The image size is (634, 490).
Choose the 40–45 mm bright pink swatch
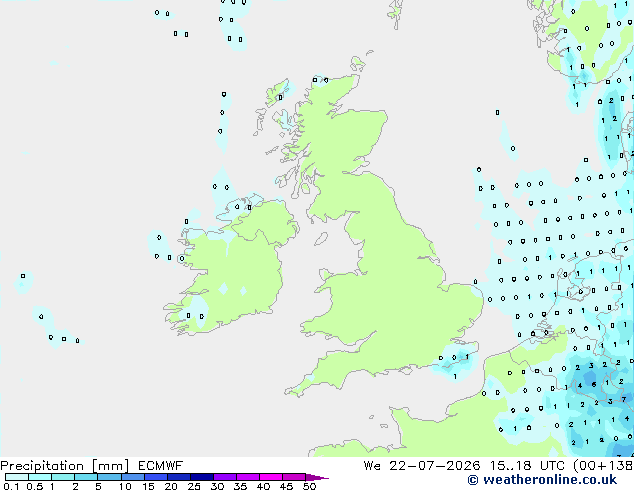click(271, 477)
